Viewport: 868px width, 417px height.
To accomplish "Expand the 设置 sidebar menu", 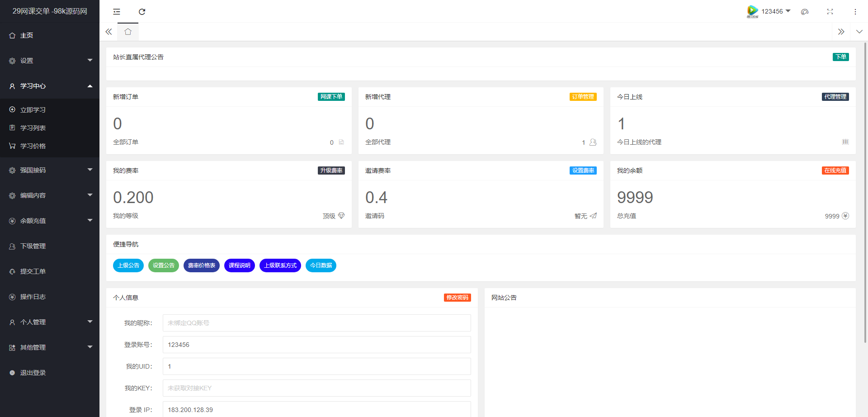I will click(50, 61).
